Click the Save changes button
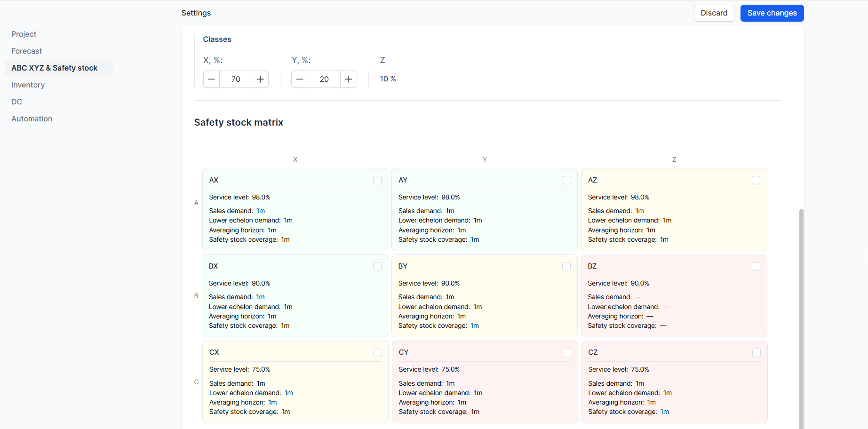 [x=772, y=13]
